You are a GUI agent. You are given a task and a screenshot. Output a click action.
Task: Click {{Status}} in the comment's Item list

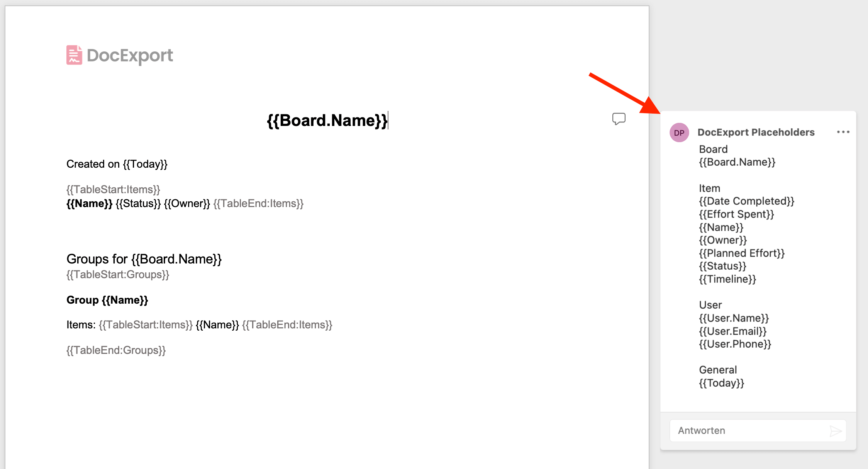pos(722,266)
